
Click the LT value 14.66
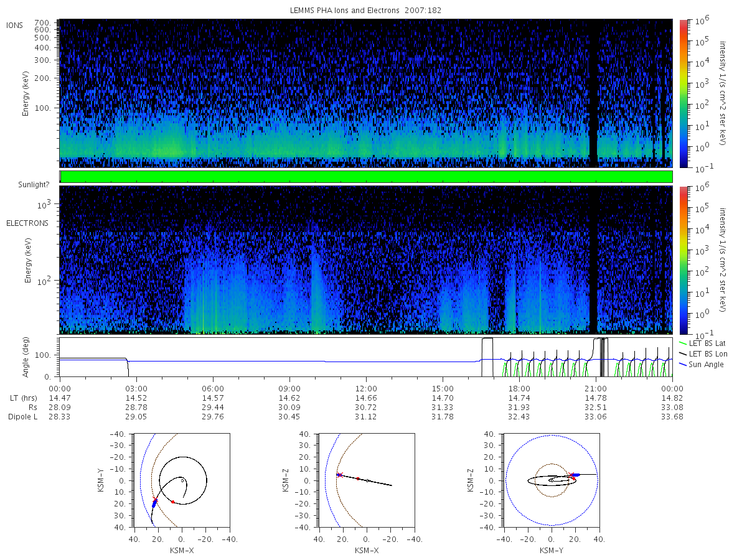click(x=366, y=397)
